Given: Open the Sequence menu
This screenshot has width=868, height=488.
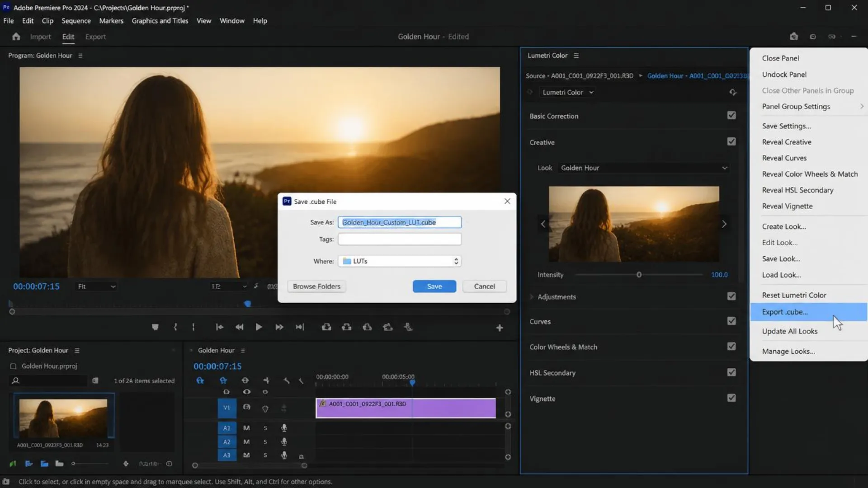Looking at the screenshot, I should click(x=76, y=21).
